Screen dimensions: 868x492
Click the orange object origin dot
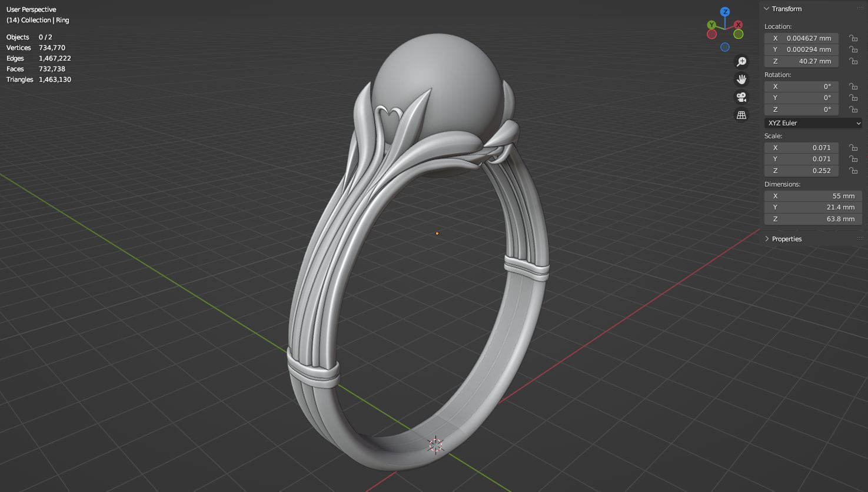tap(437, 234)
